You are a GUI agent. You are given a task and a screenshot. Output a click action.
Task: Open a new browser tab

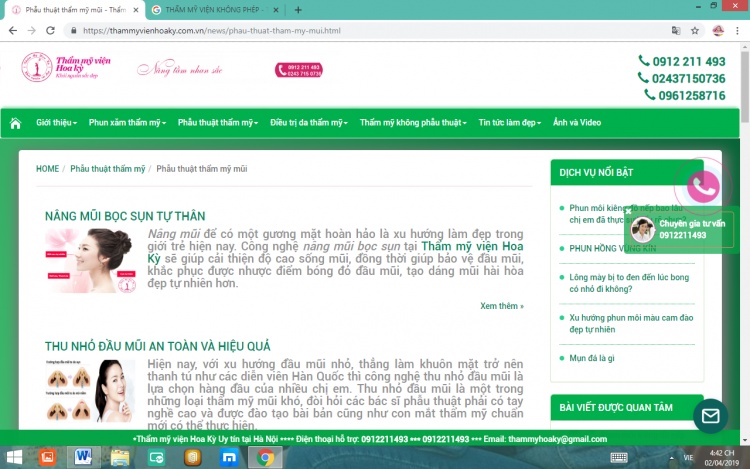(298, 9)
